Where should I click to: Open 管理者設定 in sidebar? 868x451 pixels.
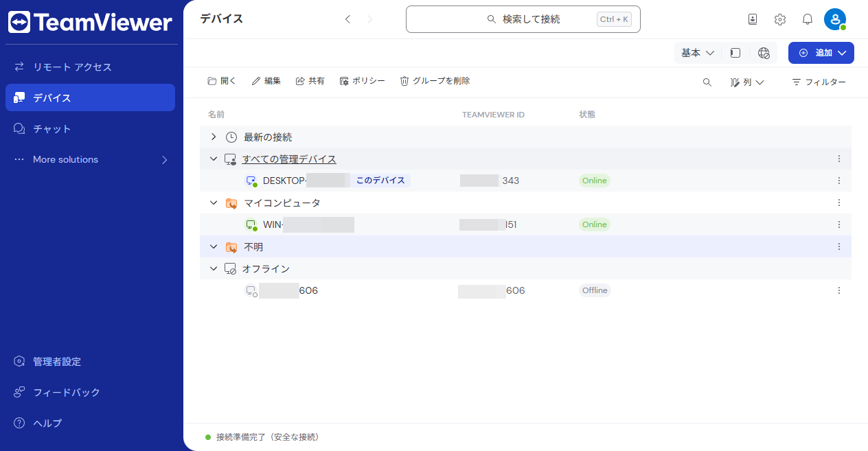tap(90, 361)
